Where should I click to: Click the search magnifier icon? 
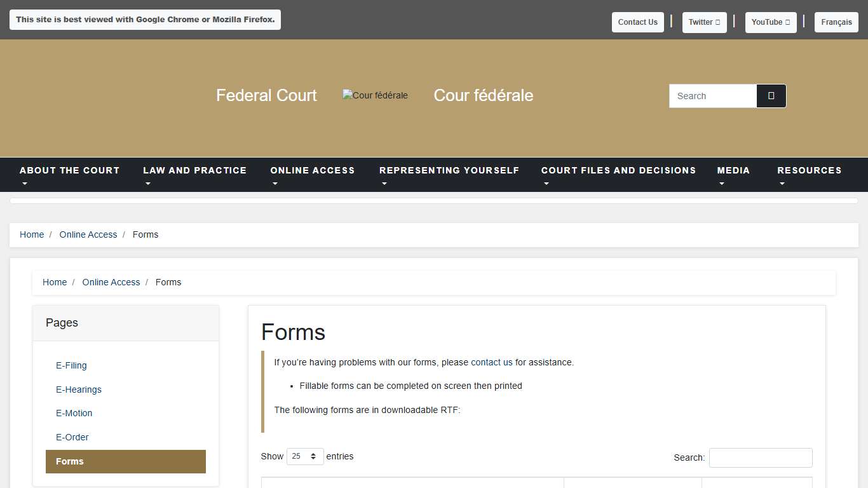pos(771,95)
